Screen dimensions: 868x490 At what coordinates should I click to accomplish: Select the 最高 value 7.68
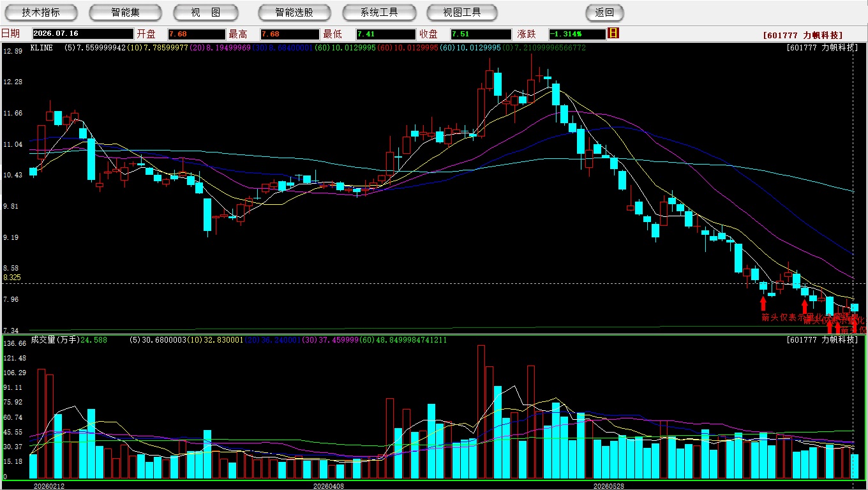pos(289,34)
